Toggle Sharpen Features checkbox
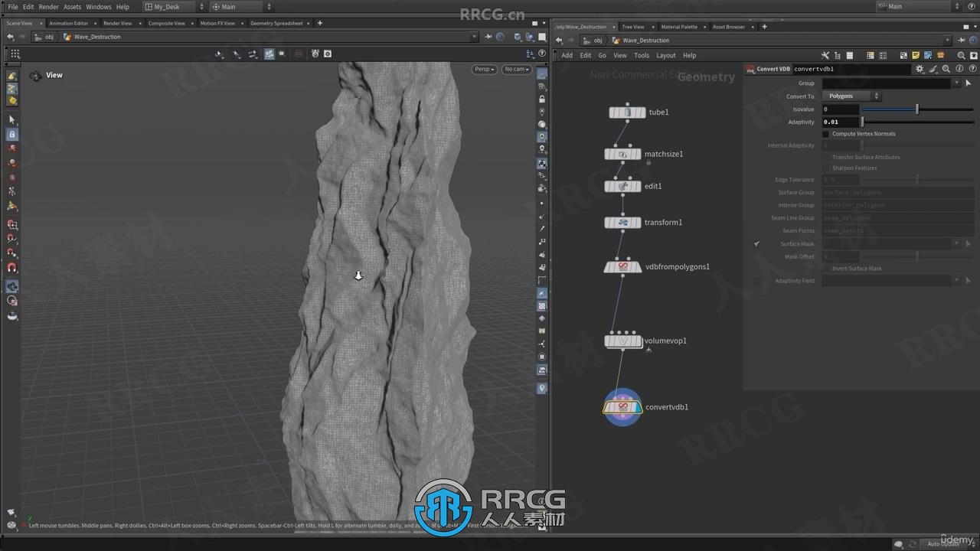The image size is (980, 551). 826,168
